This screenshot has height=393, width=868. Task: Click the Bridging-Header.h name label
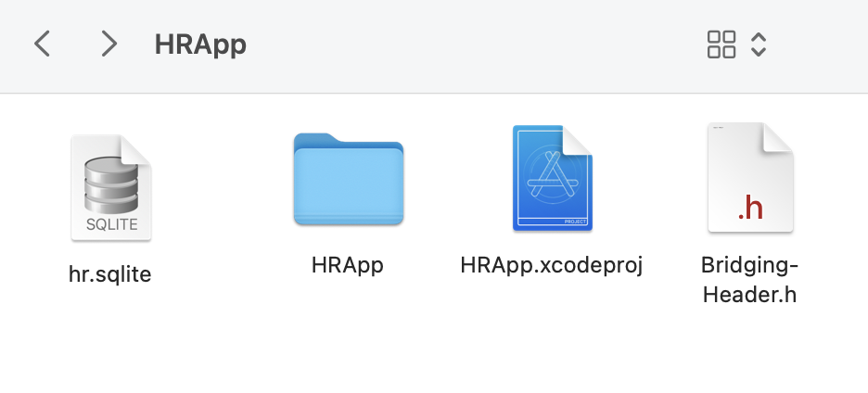tap(749, 280)
